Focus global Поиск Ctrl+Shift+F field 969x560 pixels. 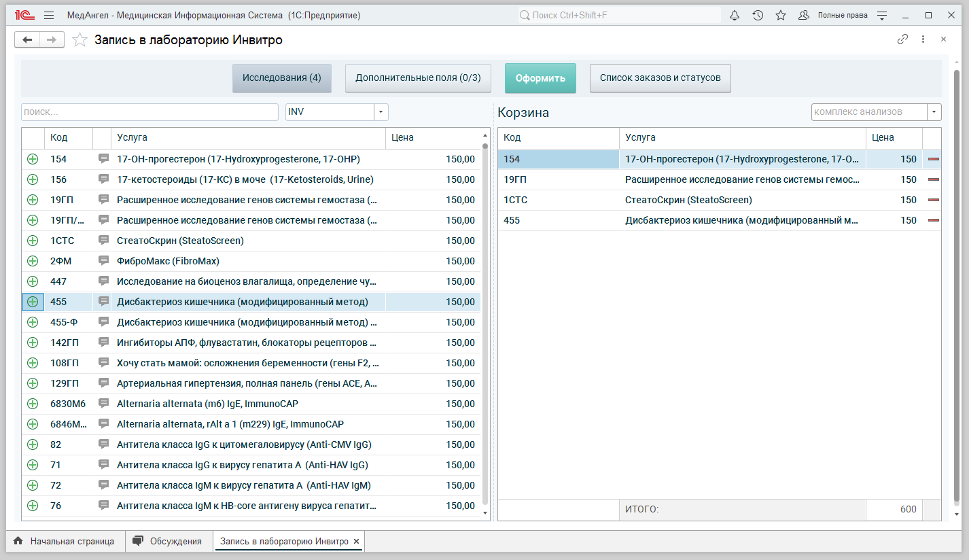click(x=618, y=15)
